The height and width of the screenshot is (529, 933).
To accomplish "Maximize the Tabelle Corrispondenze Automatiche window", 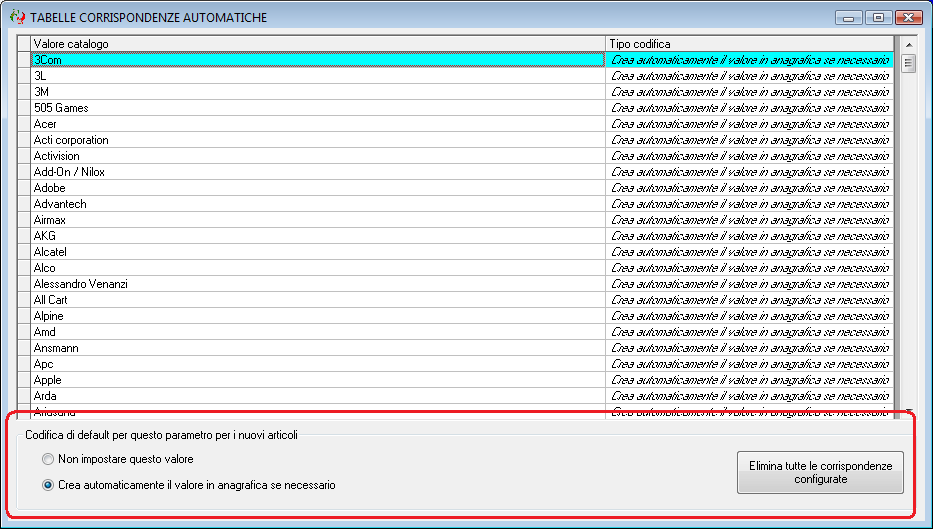I will click(x=878, y=18).
